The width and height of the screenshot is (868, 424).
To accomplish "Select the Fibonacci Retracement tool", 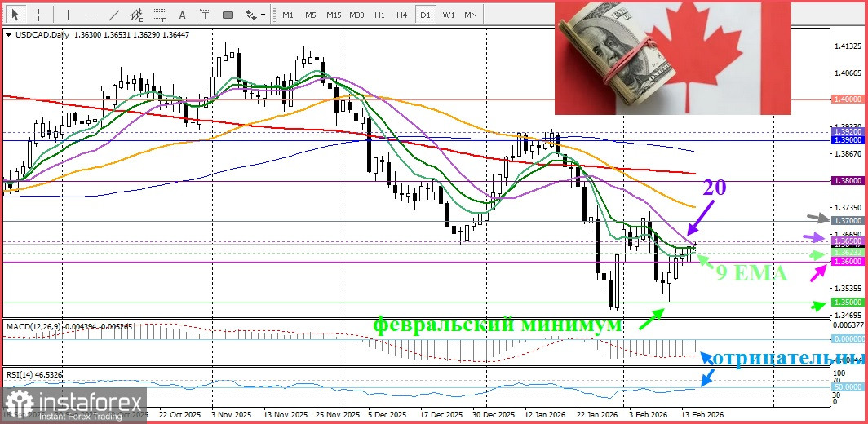I will click(160, 15).
